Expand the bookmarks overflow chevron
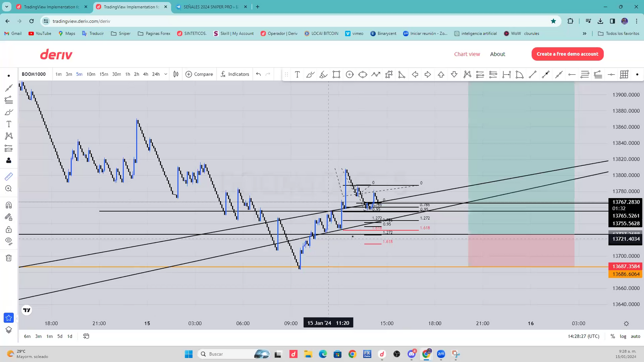Viewport: 644px width, 362px height. 584,33
